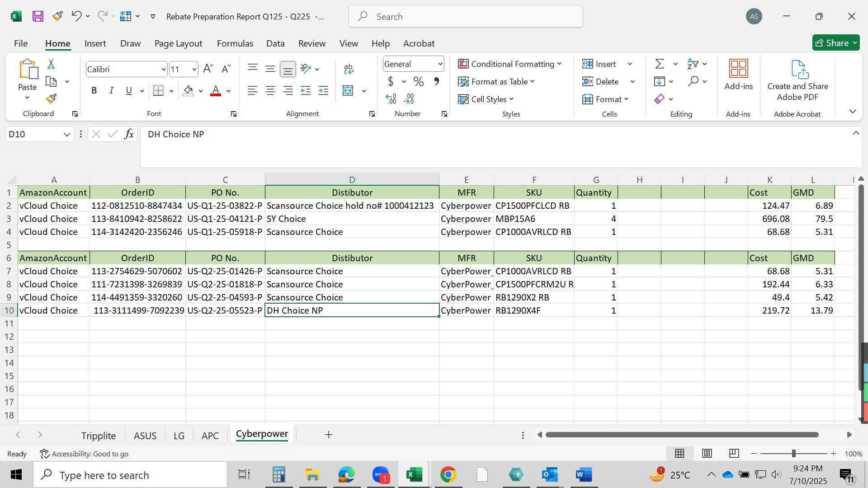Click the Search box in title bar
This screenshot has height=488, width=868.
click(x=466, y=17)
